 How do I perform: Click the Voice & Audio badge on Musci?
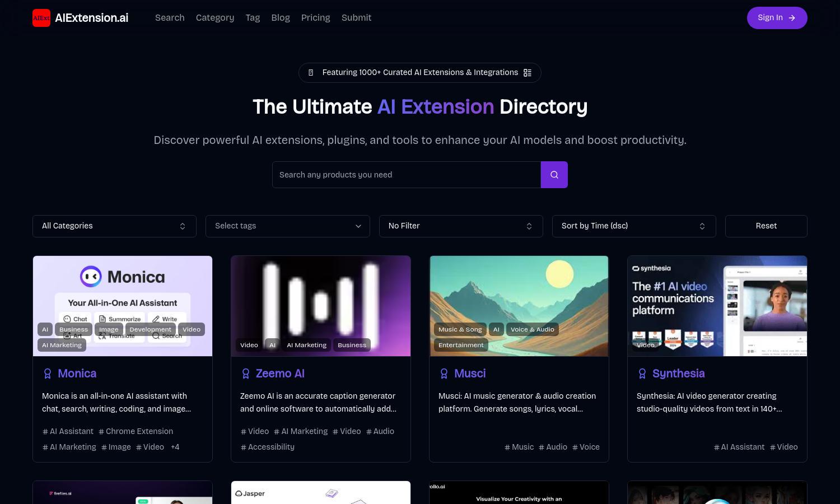tap(533, 329)
